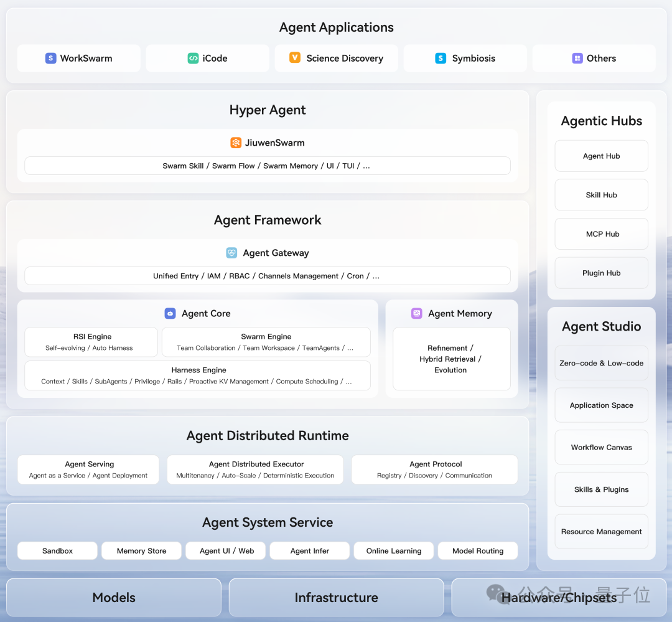
Task: Click the iCode green code icon
Action: coord(193,58)
